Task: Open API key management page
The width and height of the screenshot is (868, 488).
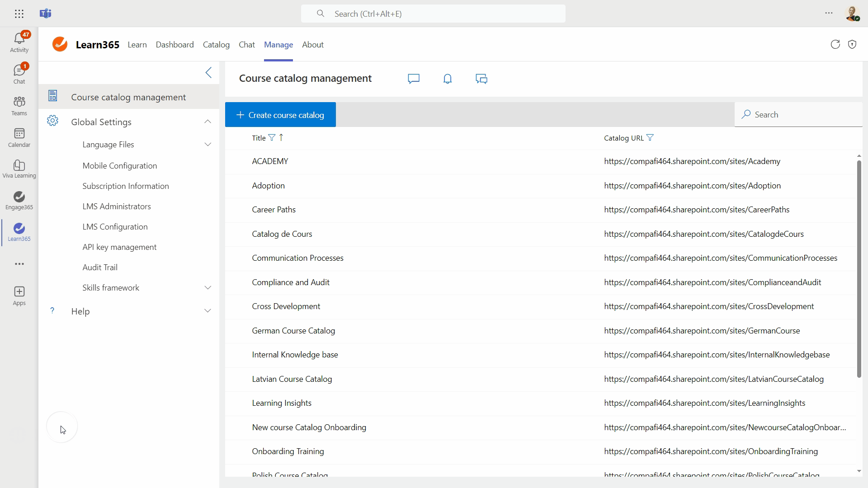Action: coord(119,247)
